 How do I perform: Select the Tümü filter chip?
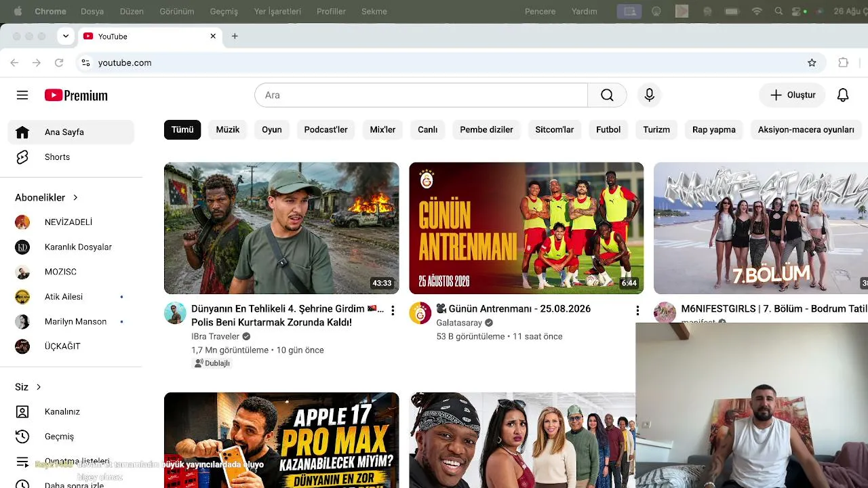point(182,129)
